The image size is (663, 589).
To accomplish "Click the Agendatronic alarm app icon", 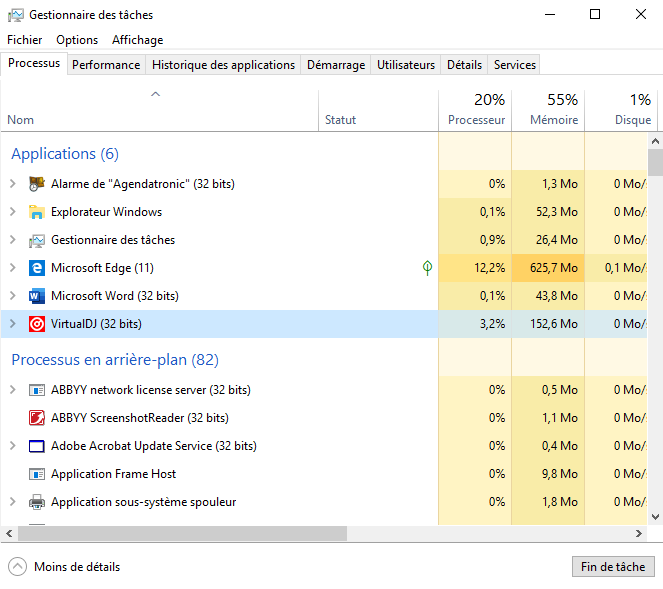I will click(x=37, y=184).
